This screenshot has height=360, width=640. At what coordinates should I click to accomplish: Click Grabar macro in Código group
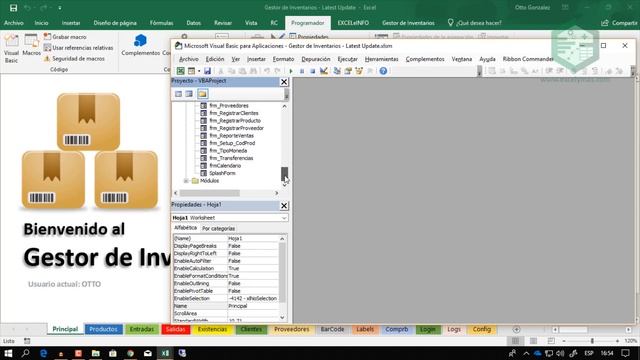tap(65, 37)
